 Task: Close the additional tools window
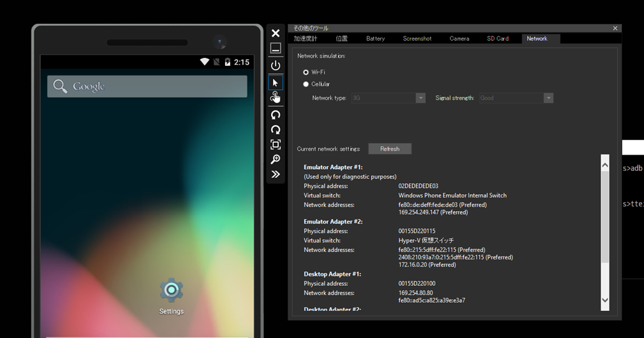(x=615, y=28)
